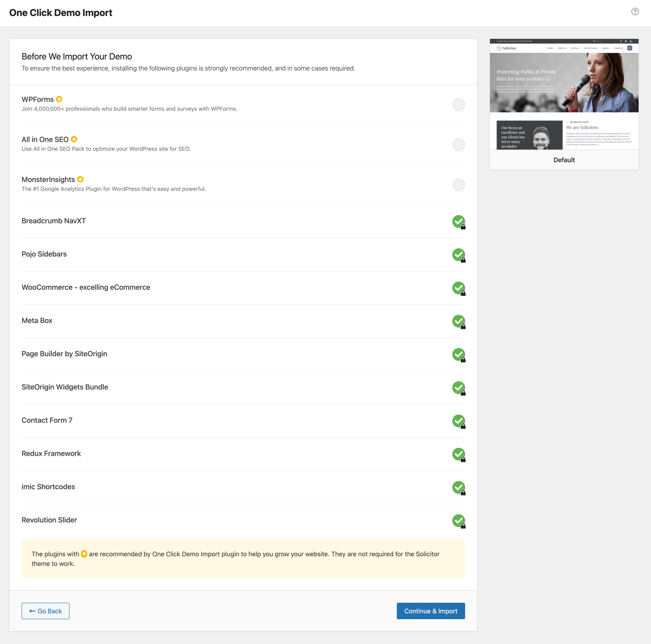Click the Contact Form 7 checked status
This screenshot has width=651, height=644.
pos(459,421)
